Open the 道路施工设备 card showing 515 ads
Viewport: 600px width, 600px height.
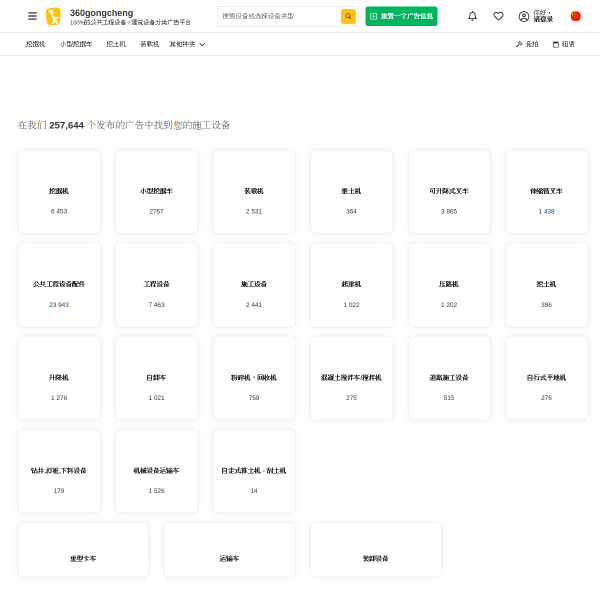click(449, 378)
